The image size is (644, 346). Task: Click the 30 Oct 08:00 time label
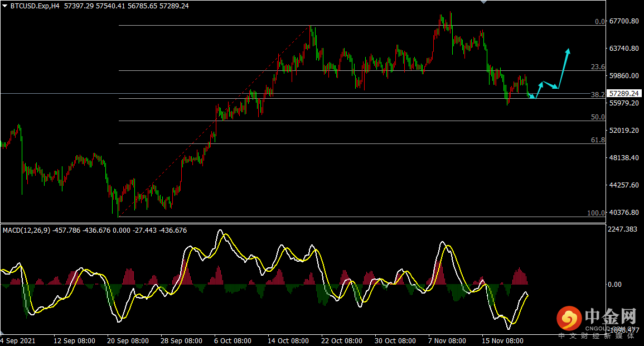click(x=395, y=341)
